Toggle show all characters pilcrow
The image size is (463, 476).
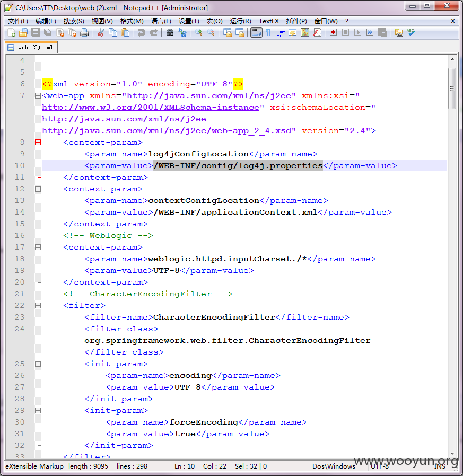(x=268, y=32)
